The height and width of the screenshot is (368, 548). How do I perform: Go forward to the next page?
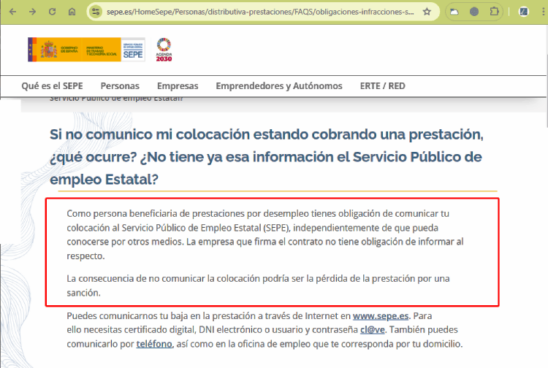pos(33,12)
